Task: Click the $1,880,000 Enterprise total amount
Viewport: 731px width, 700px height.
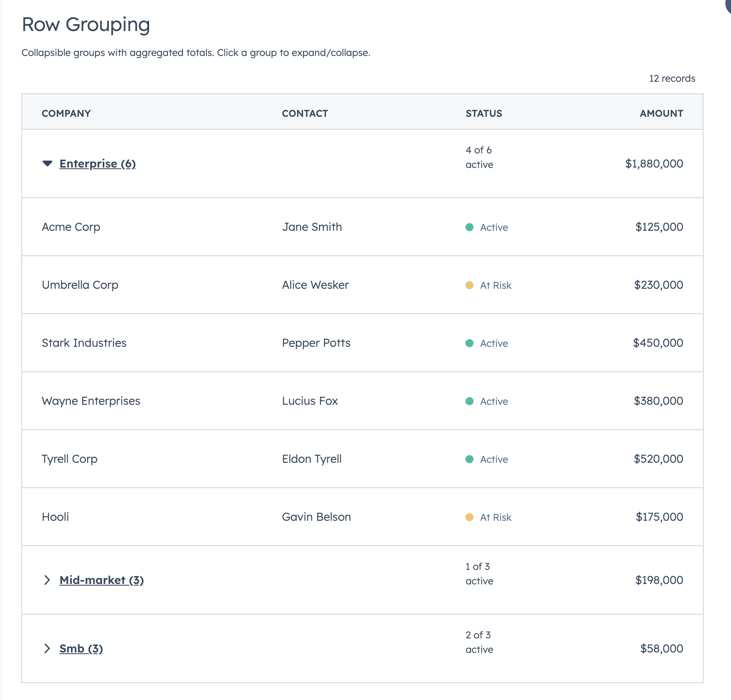Action: point(653,164)
